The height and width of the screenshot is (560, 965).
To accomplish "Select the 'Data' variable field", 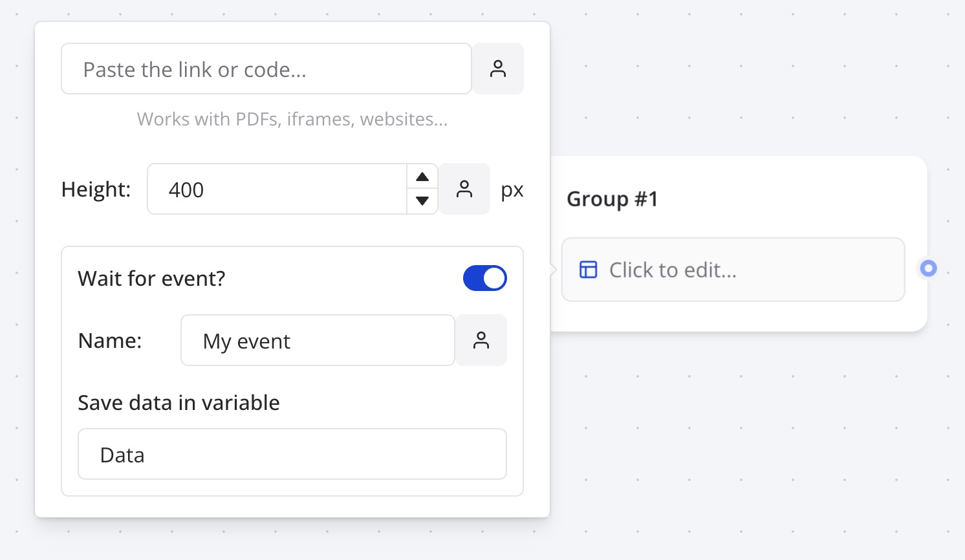I will pos(292,454).
